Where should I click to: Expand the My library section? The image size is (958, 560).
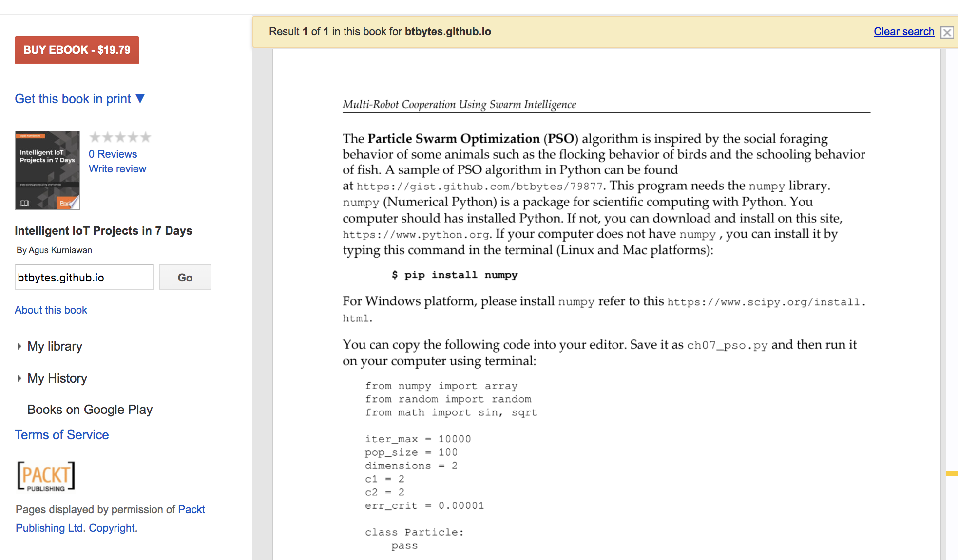pyautogui.click(x=55, y=346)
